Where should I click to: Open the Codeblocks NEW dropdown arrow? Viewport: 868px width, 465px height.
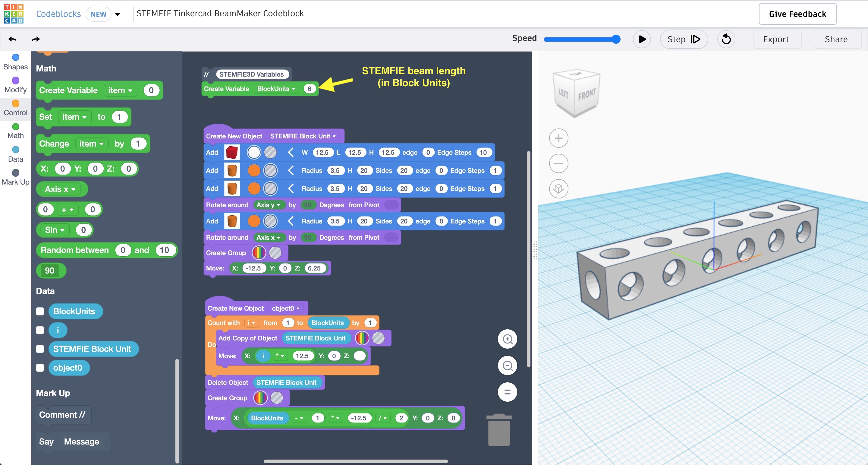(x=118, y=14)
